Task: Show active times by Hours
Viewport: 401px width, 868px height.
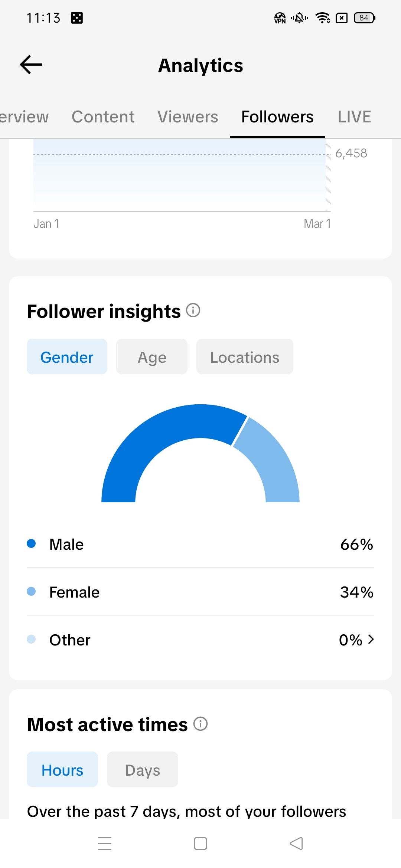Action: click(62, 770)
